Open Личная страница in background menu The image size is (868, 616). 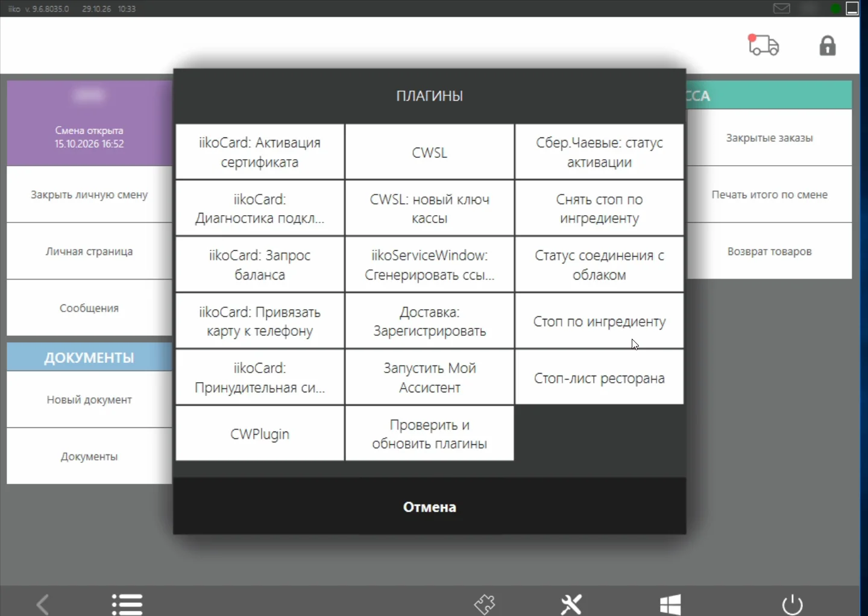tap(89, 251)
